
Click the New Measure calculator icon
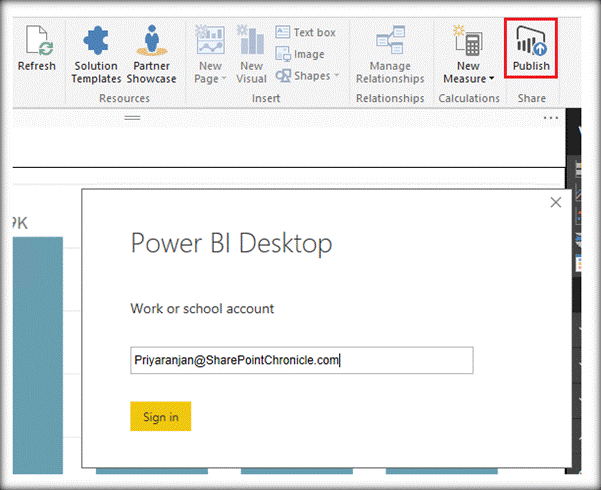(x=468, y=40)
